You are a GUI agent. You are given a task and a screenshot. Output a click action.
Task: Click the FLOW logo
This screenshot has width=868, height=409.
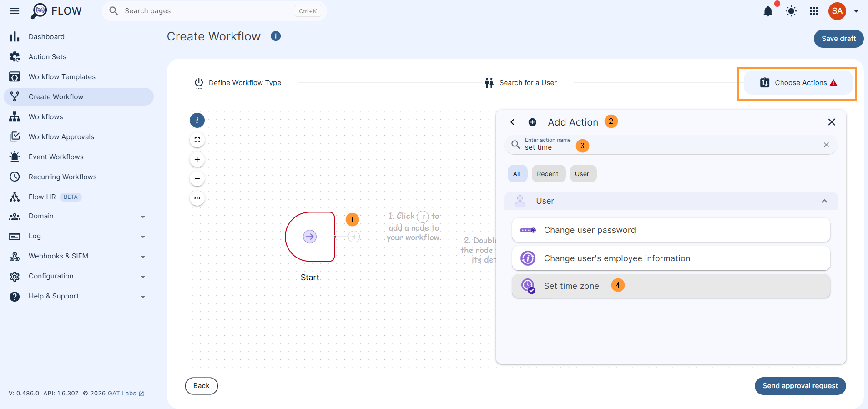(x=56, y=11)
